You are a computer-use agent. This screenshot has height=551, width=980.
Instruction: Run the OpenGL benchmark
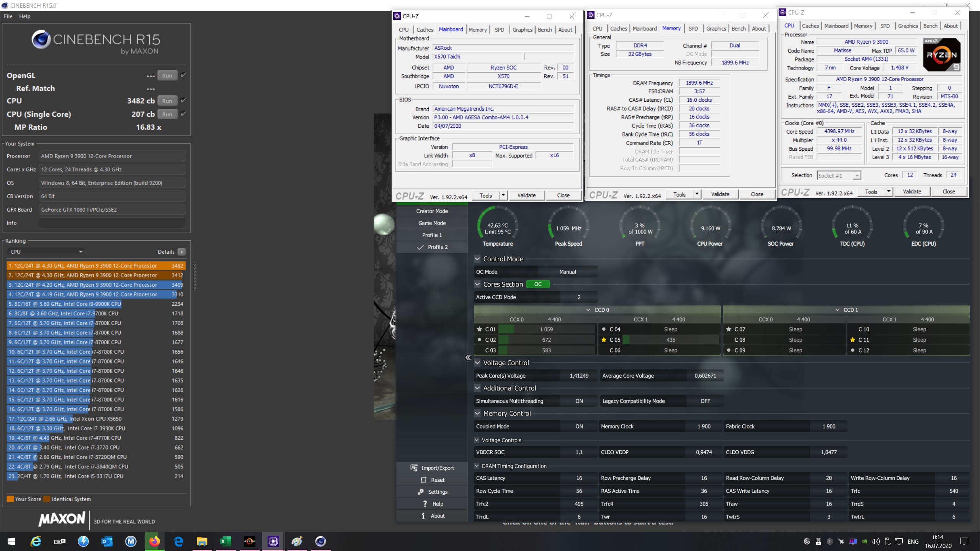pyautogui.click(x=167, y=75)
